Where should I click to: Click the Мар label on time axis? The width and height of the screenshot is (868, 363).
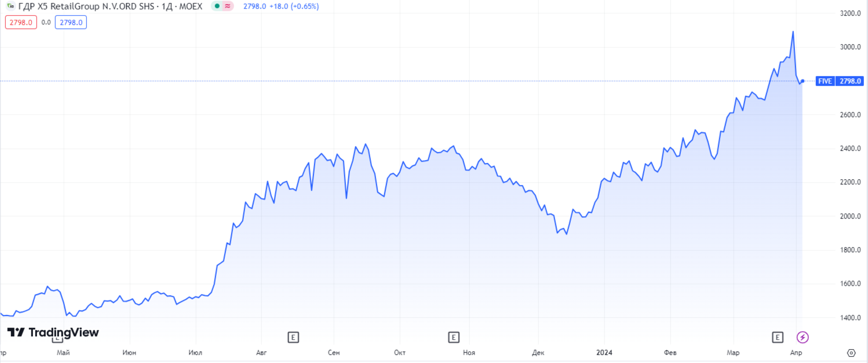734,352
